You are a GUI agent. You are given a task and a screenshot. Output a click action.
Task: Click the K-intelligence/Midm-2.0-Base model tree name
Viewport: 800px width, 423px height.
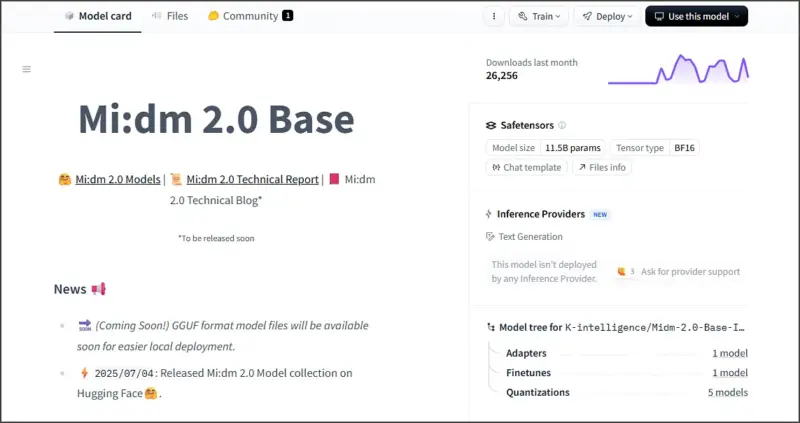pyautogui.click(x=656, y=328)
